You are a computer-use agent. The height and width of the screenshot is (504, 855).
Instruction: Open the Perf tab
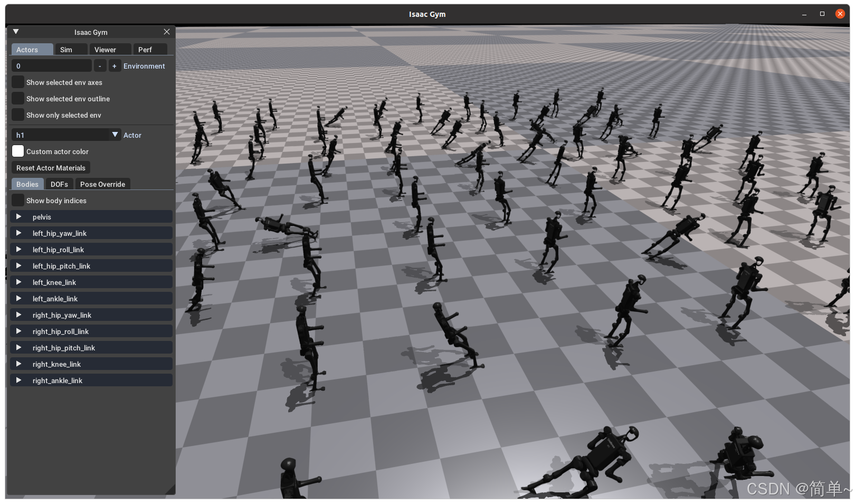coord(150,50)
